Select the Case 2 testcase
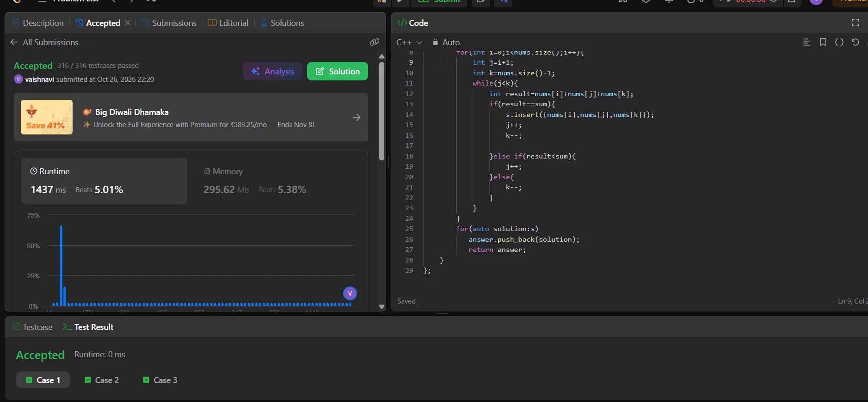Viewport: 868px width, 402px height. (x=102, y=380)
